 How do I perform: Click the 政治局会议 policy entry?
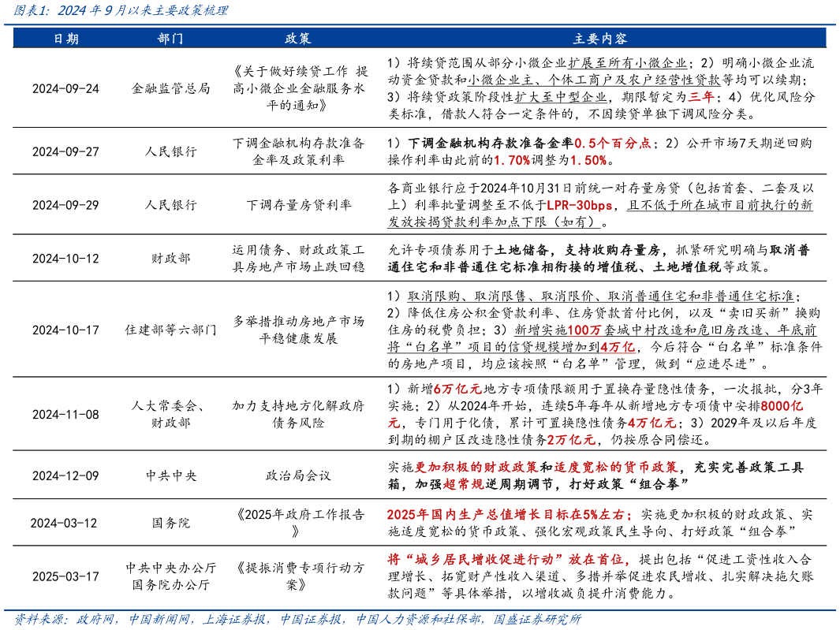(x=298, y=475)
